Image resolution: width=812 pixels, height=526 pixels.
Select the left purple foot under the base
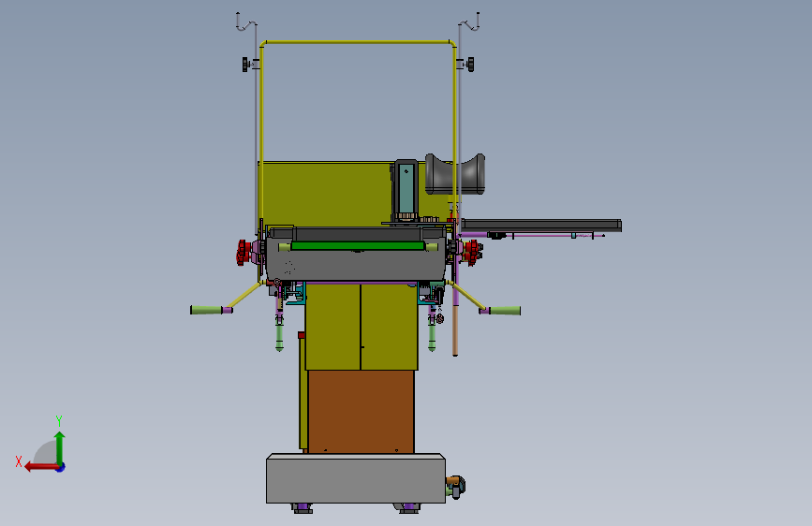(303, 508)
